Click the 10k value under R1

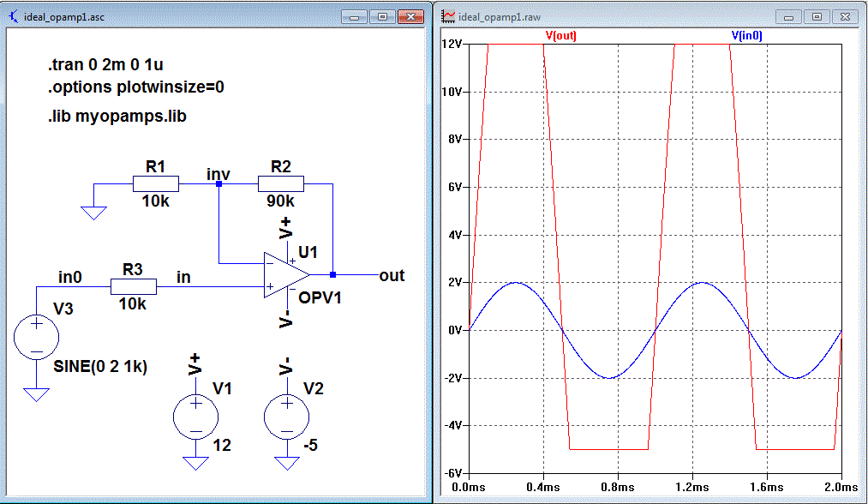156,201
